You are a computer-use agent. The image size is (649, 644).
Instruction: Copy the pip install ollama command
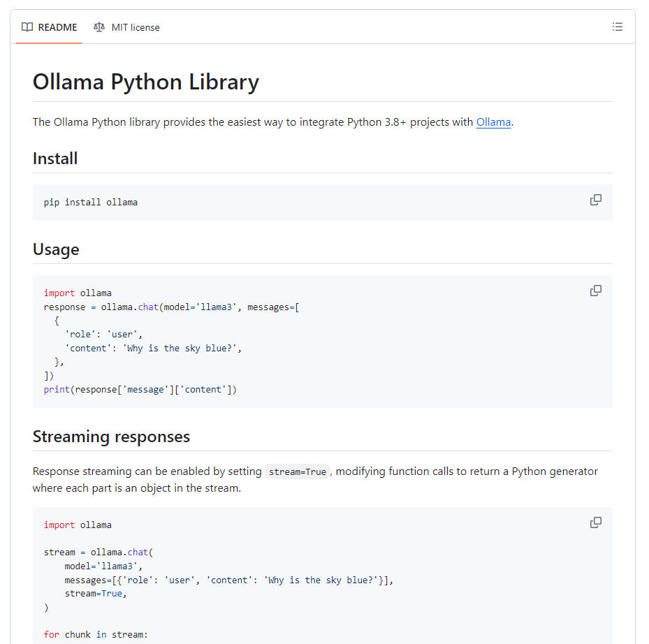point(595,200)
